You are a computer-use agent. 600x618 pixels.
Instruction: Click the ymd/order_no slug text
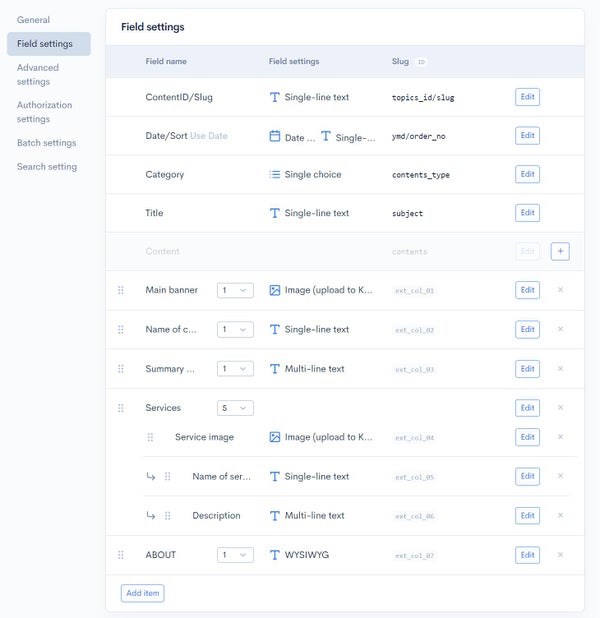tap(418, 136)
